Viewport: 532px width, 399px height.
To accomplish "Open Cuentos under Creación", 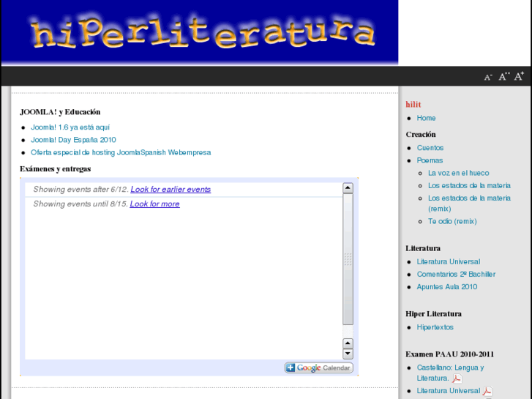I will click(430, 148).
